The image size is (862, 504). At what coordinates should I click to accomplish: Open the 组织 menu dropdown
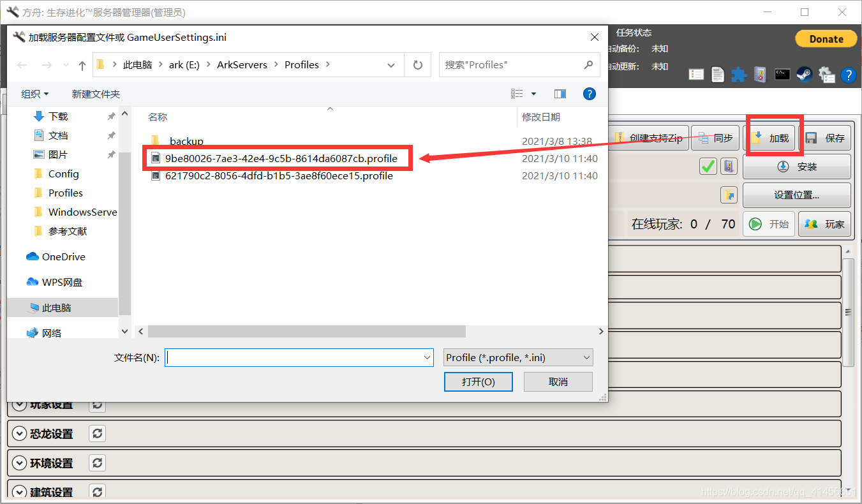[35, 94]
